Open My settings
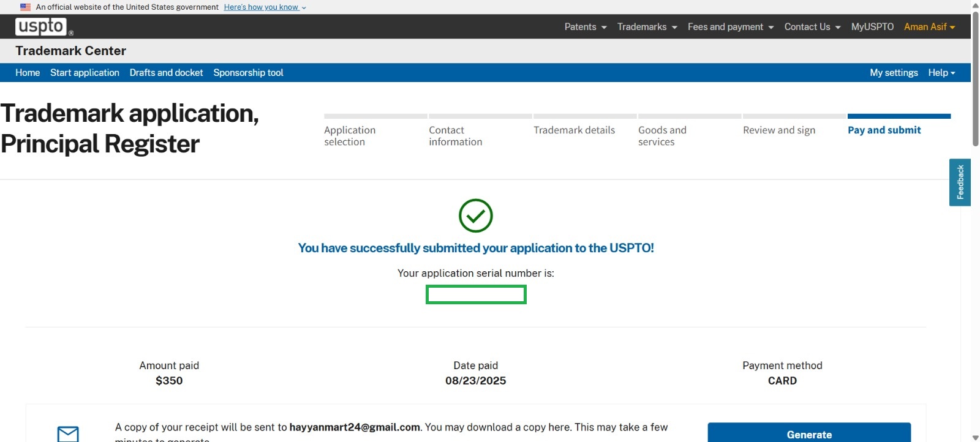 coord(894,73)
